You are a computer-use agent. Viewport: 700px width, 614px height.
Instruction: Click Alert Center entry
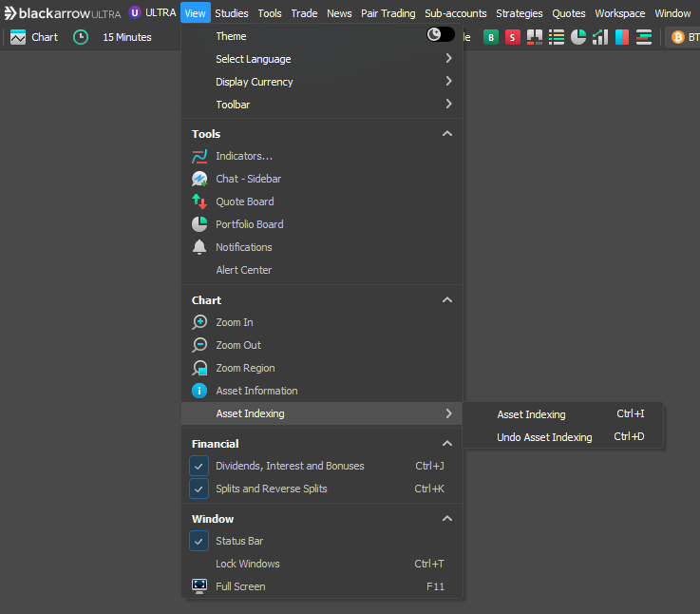point(243,270)
